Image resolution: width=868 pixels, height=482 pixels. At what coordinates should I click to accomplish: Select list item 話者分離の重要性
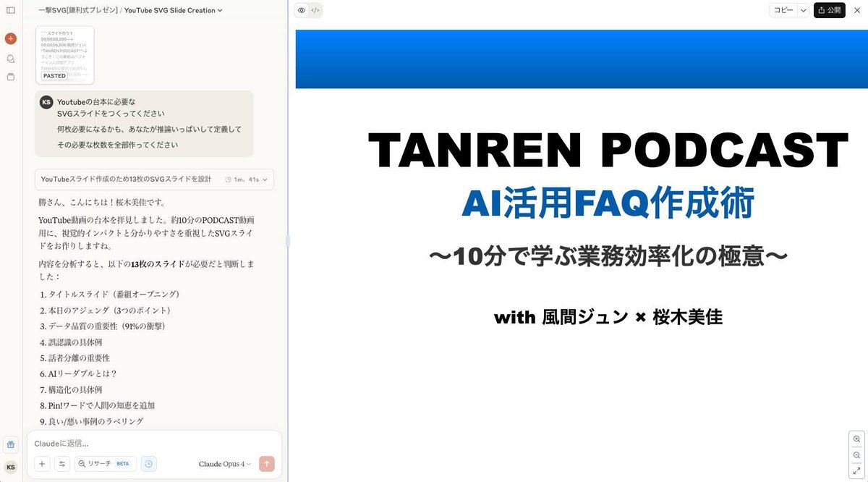pos(80,358)
